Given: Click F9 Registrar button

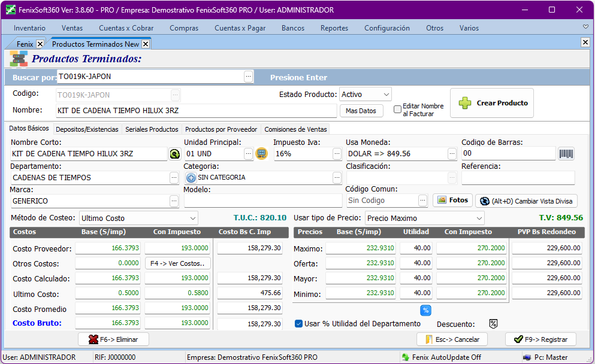Looking at the screenshot, I should [x=540, y=339].
